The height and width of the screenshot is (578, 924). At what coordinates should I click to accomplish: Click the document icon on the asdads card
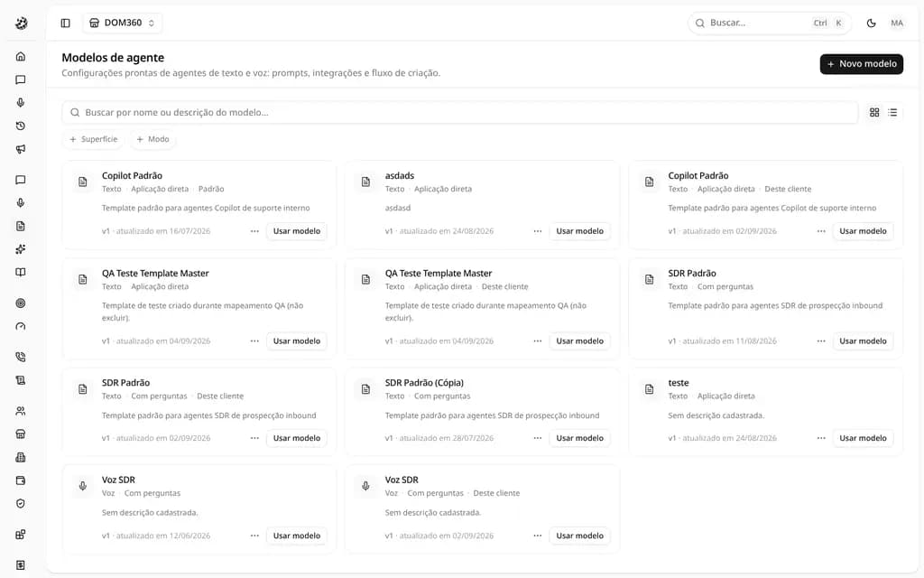click(x=366, y=182)
